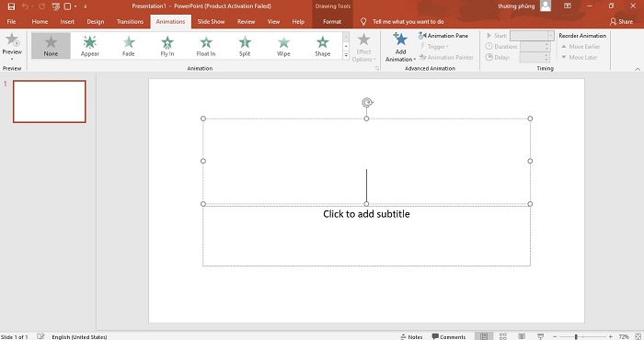The width and height of the screenshot is (644, 340).
Task: Switch to the Transitions tab
Action: click(x=130, y=22)
